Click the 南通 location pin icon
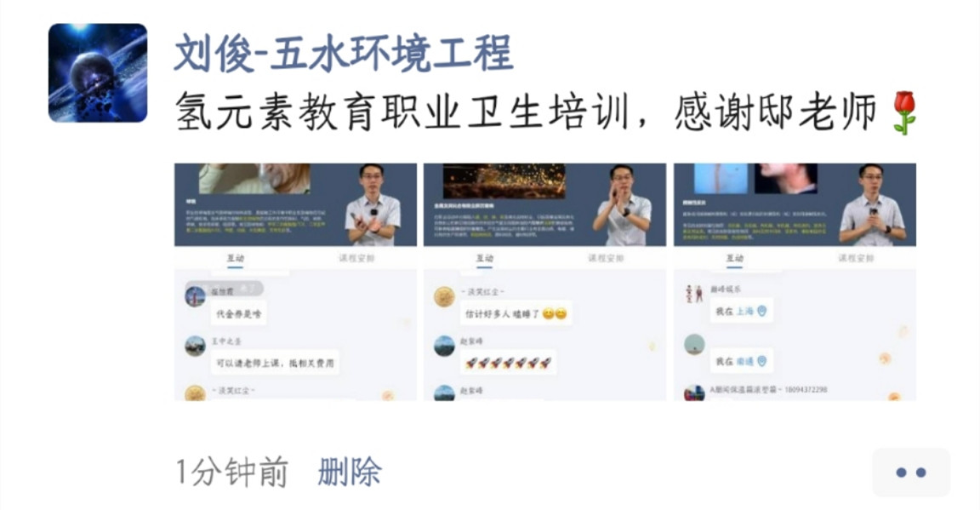Image resolution: width=980 pixels, height=510 pixels. click(762, 361)
